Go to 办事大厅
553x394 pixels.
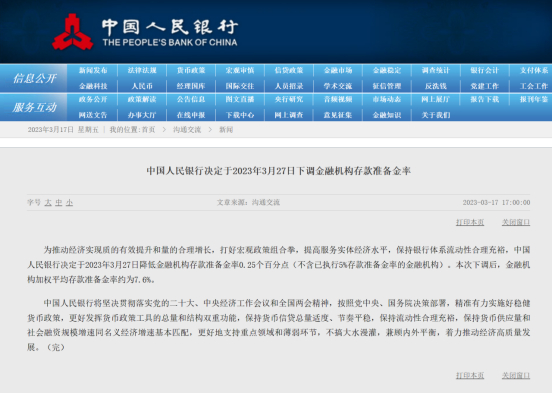coord(142,115)
